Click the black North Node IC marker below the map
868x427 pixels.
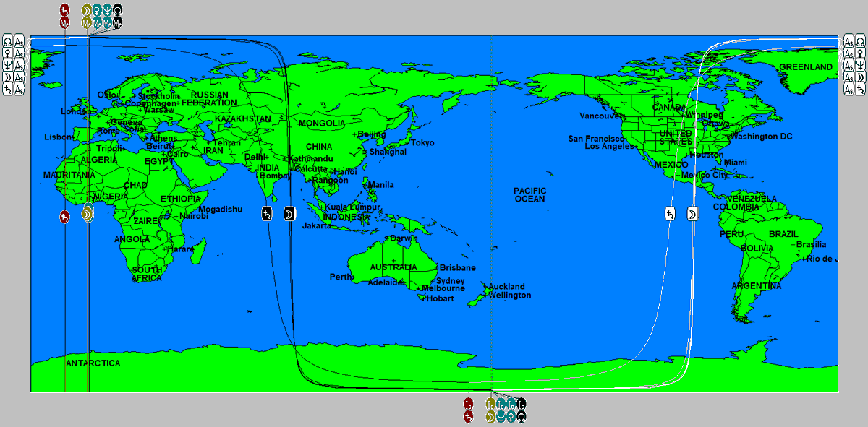click(522, 410)
